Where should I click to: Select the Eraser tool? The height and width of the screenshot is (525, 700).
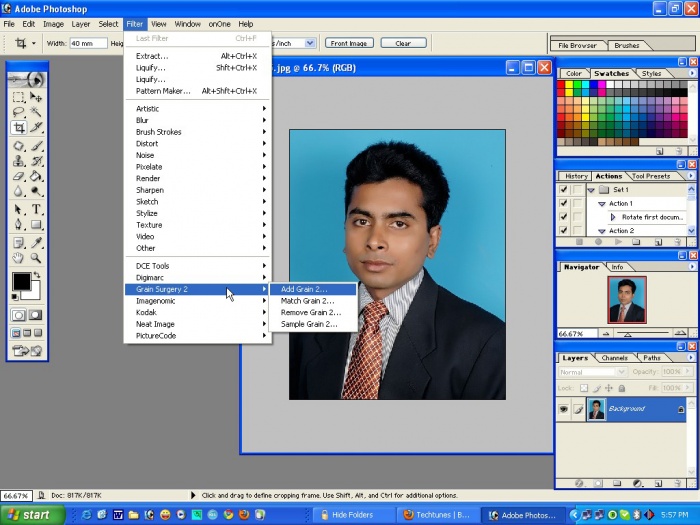18,176
